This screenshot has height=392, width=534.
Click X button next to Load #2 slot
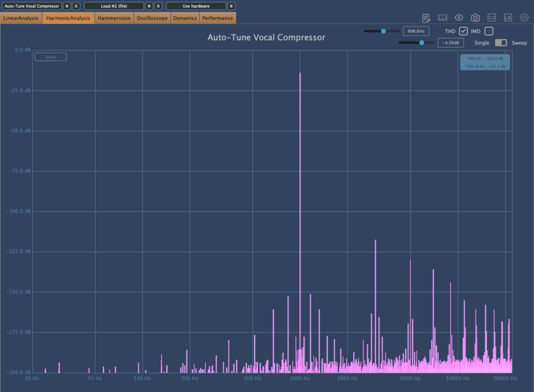point(158,6)
